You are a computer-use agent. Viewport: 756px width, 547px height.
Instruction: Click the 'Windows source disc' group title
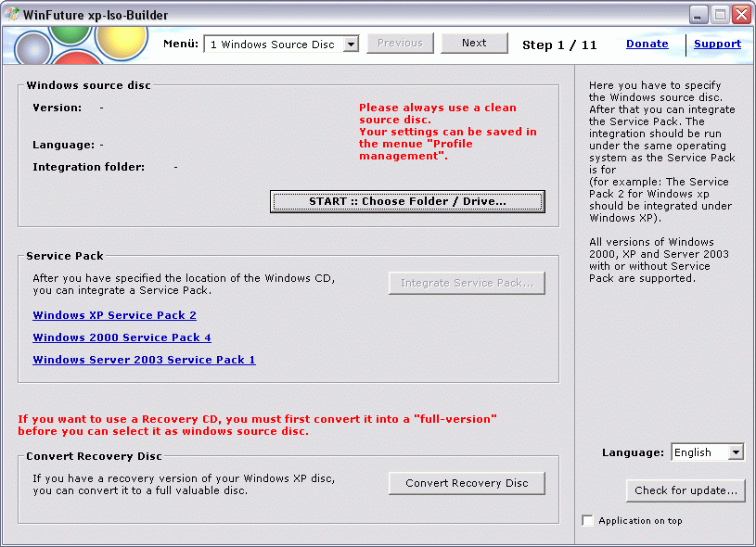pos(89,85)
